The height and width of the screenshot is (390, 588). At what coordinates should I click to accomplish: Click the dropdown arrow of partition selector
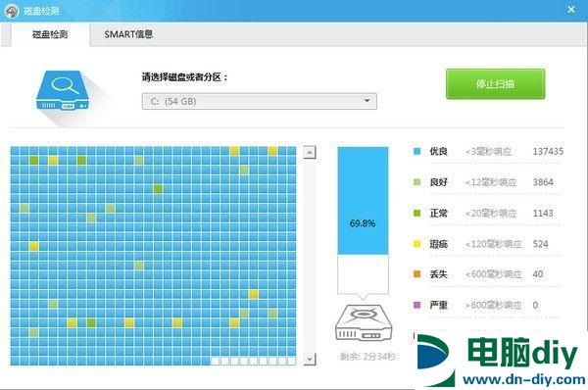(x=367, y=101)
